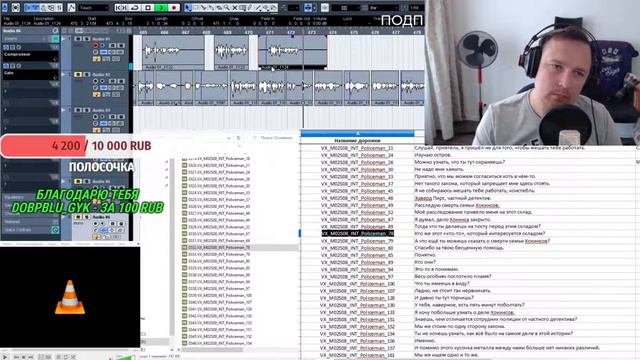The image size is (640, 360).
Task: Click the yellow lane icon on Audio 02
Action: pyautogui.click(x=96, y=95)
